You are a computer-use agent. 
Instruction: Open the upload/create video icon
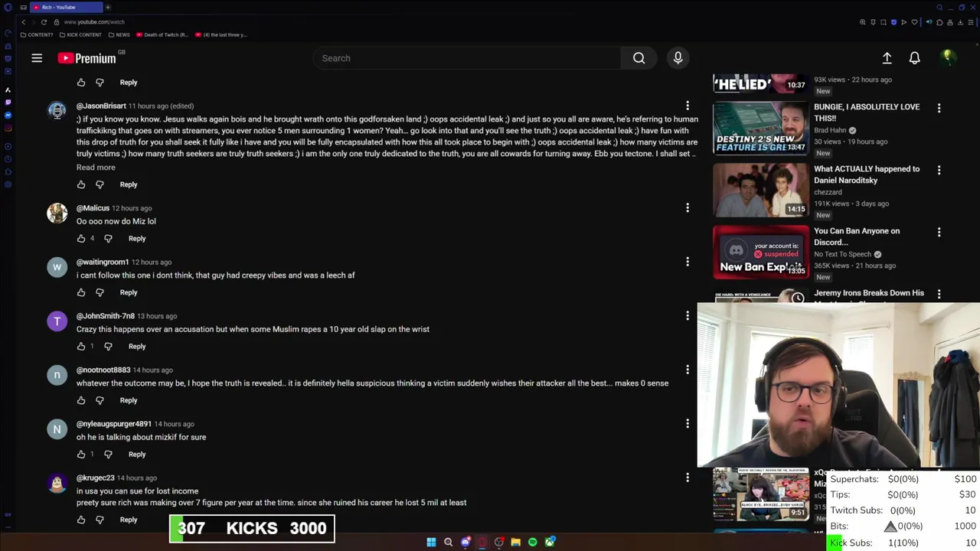tap(887, 58)
